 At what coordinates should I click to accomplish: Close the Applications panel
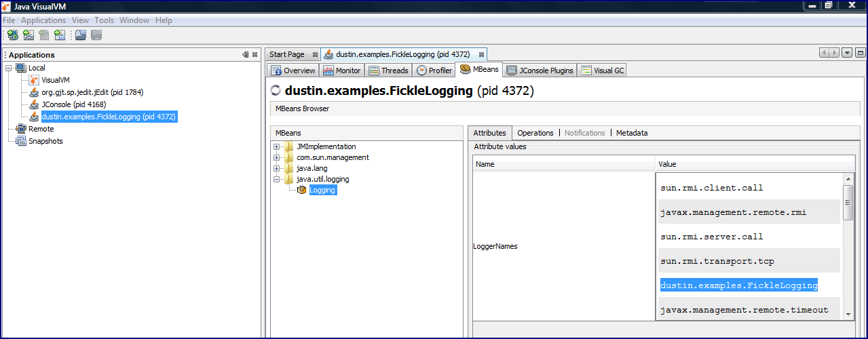tap(254, 55)
